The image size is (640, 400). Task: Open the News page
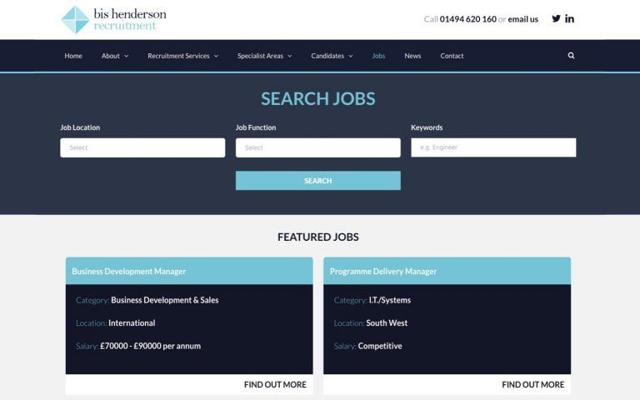click(x=412, y=56)
